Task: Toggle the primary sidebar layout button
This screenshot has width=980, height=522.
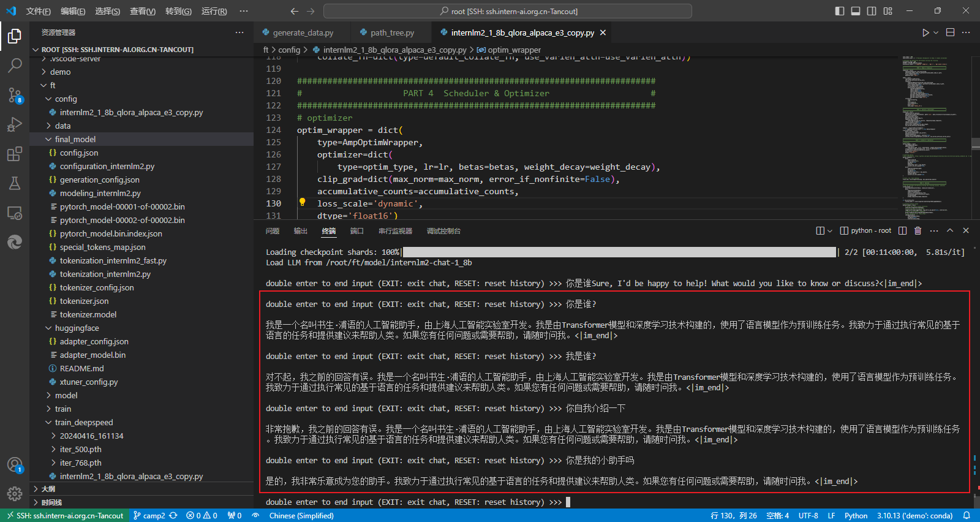Action: pos(840,11)
